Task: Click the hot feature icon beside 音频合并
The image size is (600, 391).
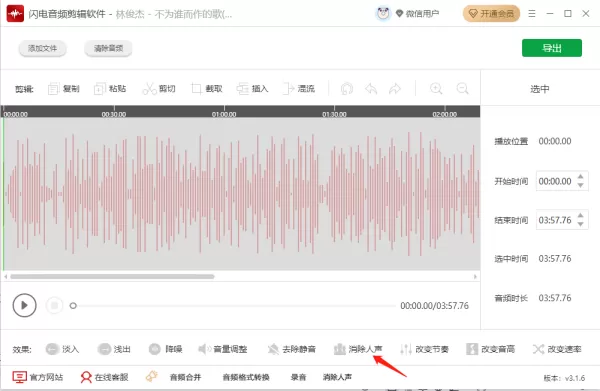Action: point(152,376)
